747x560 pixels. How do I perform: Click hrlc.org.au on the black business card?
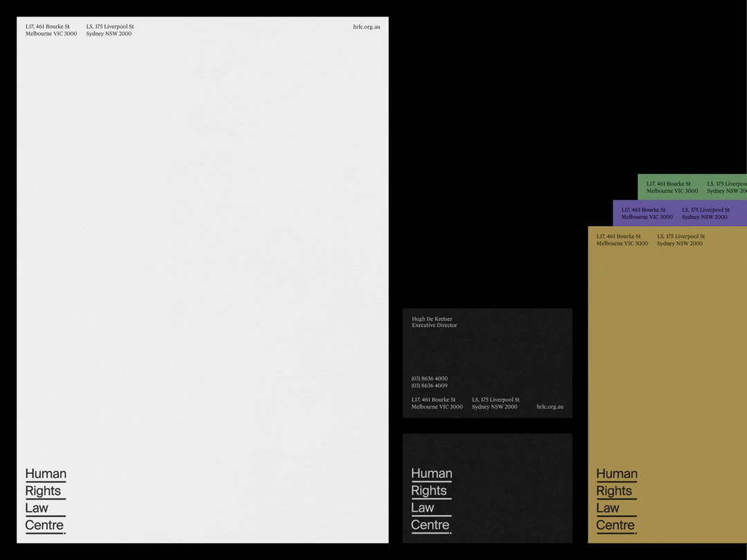point(550,407)
